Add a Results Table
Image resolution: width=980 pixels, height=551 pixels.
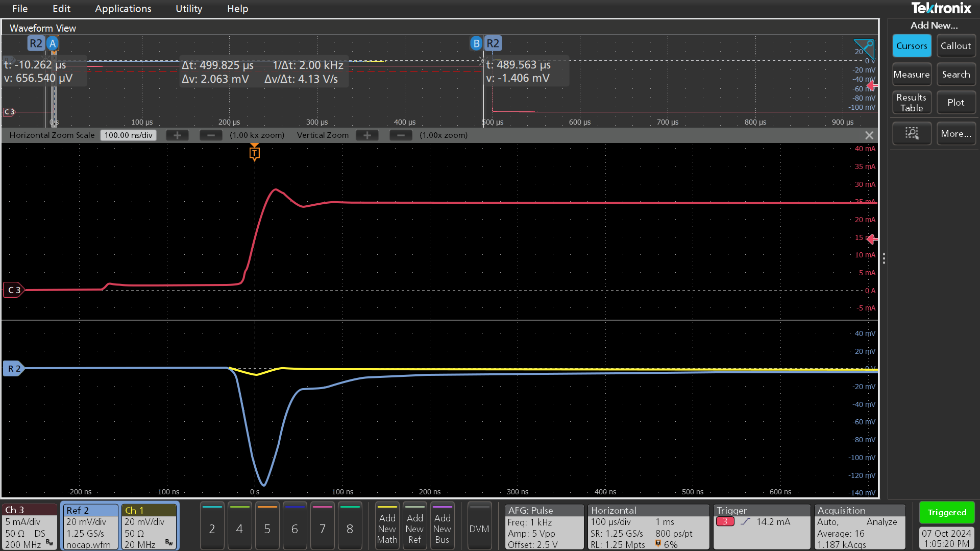[912, 103]
